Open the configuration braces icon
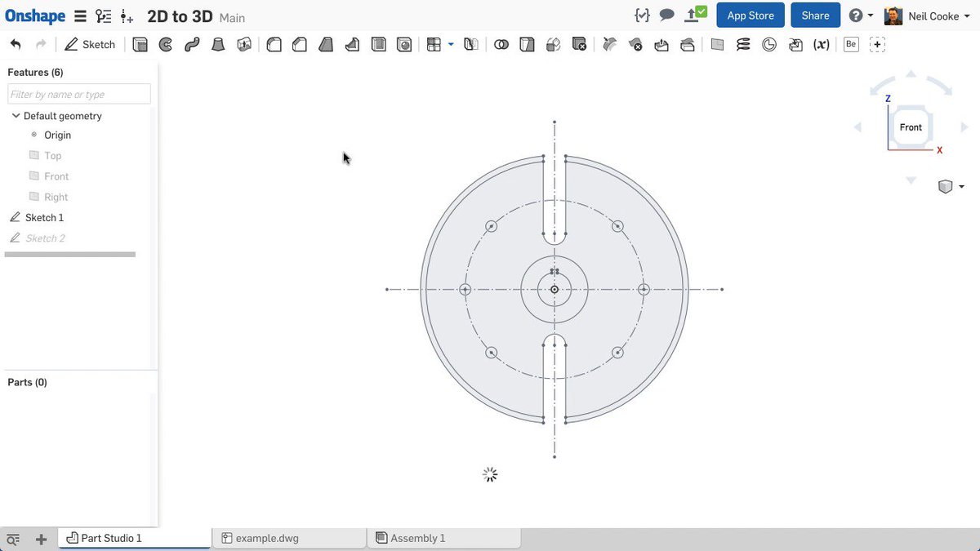 click(642, 16)
